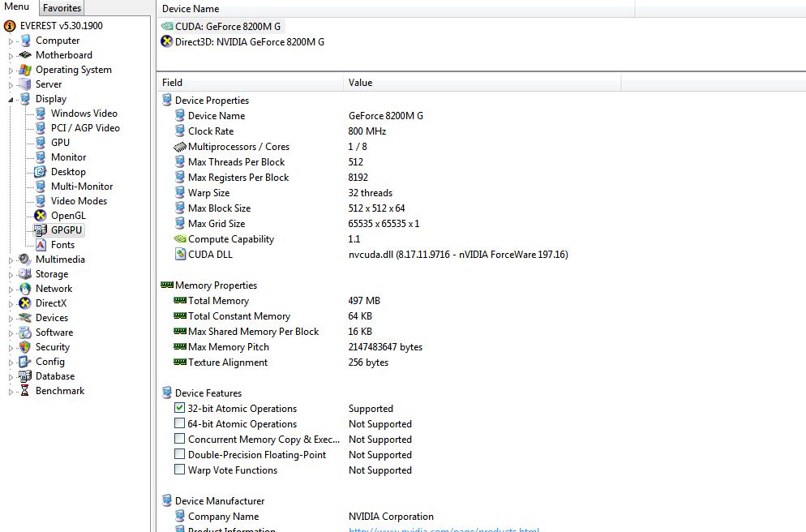Image resolution: width=806 pixels, height=532 pixels.
Task: Expand the Server tree node
Action: 11,85
